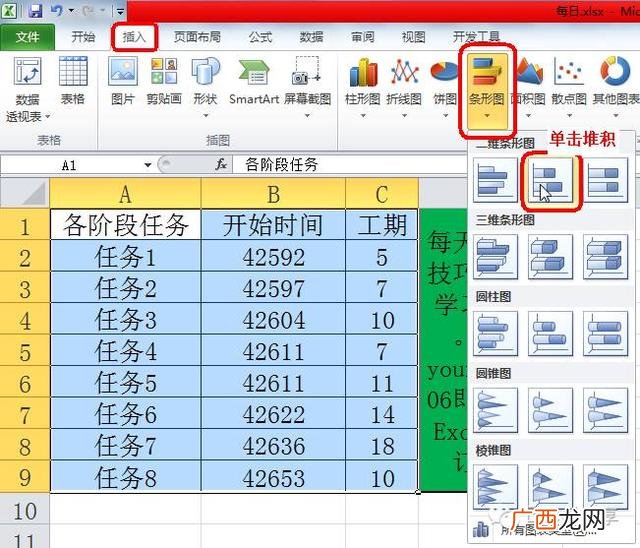Insert 剪贴画 clip art

(164, 81)
